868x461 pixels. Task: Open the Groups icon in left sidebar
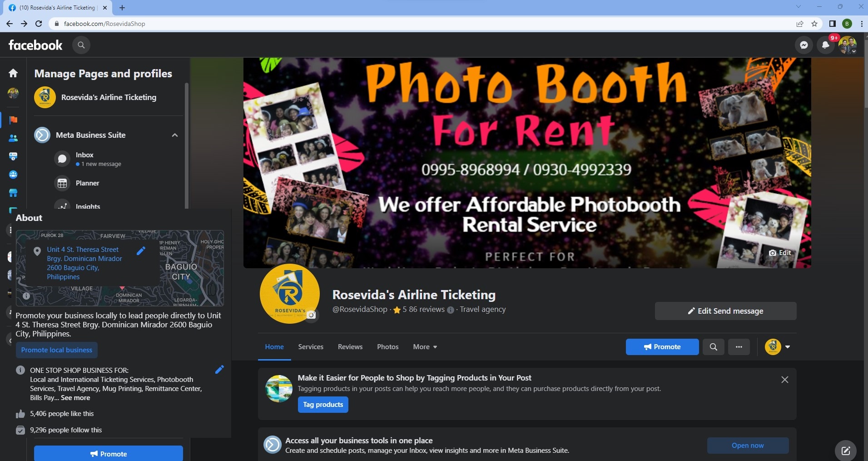tap(13, 175)
